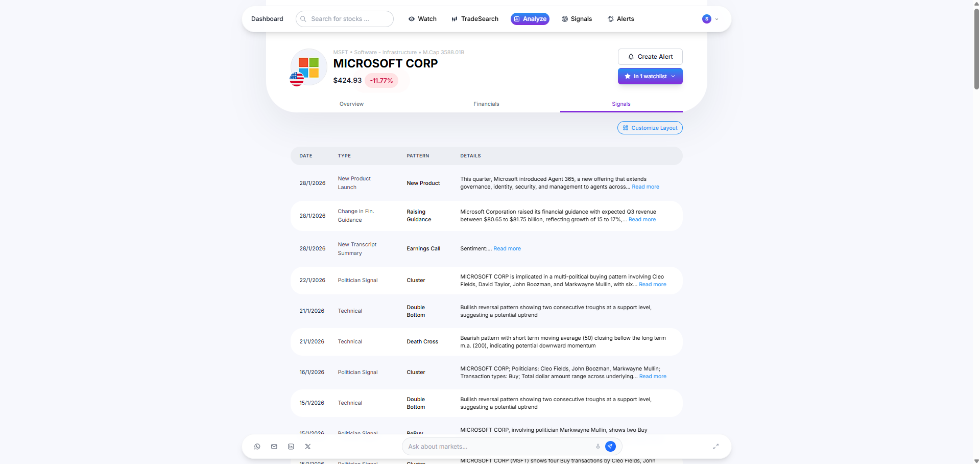The image size is (980, 464).
Task: Switch to the Overview tab
Action: (x=351, y=104)
